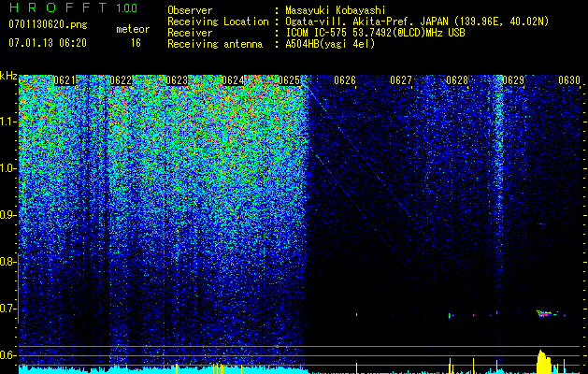588x374 pixels.
Task: Select the filename 0701130620.png
Action: [48, 24]
